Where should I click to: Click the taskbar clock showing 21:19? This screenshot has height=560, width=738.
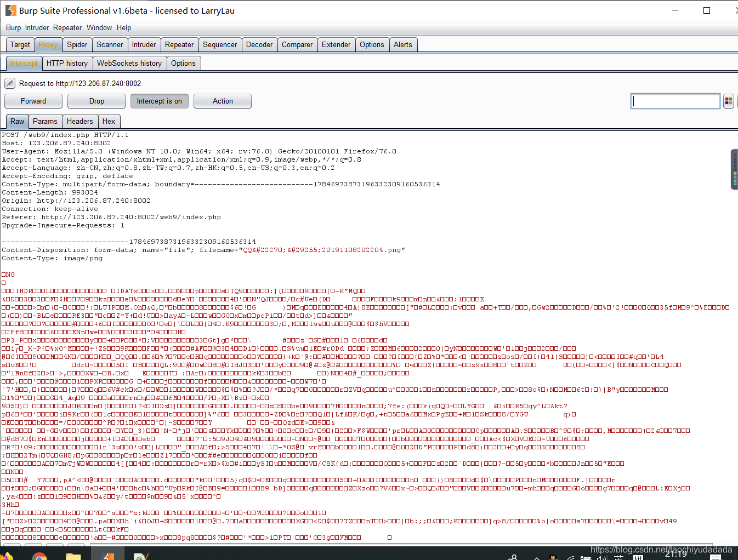(676, 555)
